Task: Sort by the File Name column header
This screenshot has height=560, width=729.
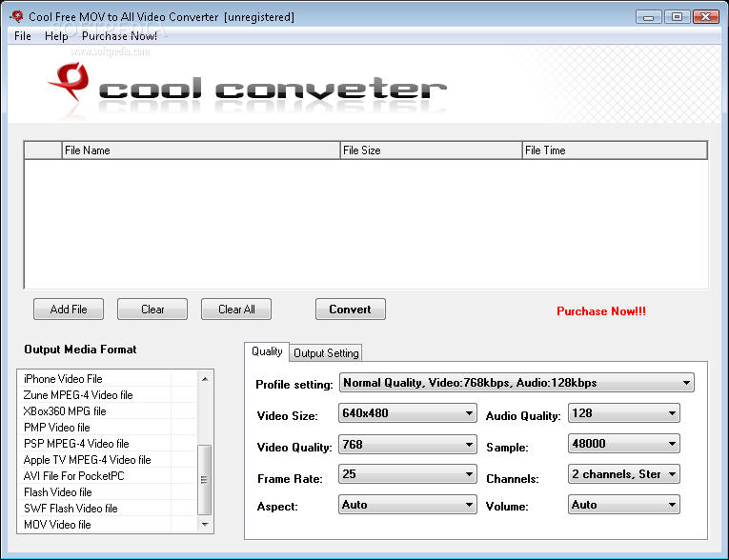Action: pos(201,150)
